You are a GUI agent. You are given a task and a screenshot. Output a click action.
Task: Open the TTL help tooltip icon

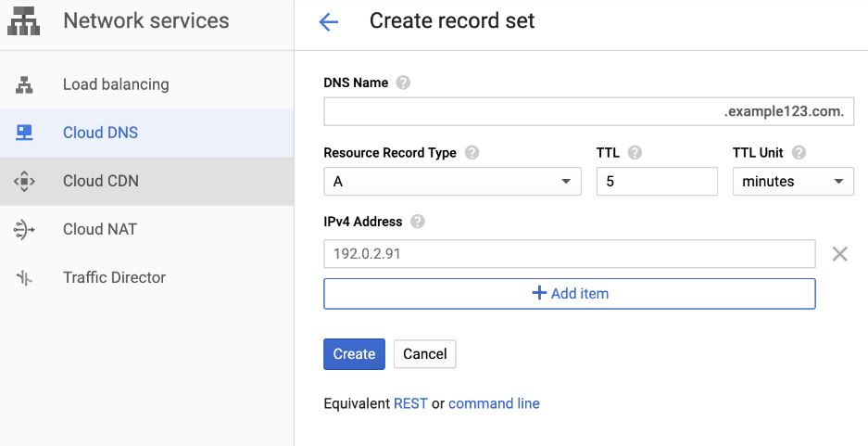(x=635, y=153)
